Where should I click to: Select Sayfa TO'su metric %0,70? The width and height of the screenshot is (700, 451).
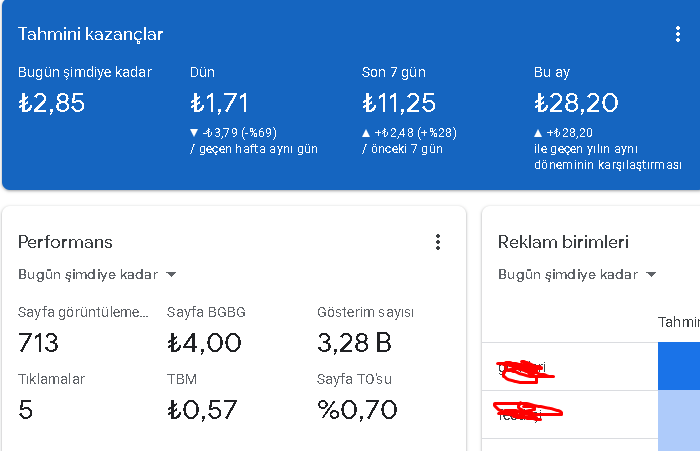click(357, 409)
